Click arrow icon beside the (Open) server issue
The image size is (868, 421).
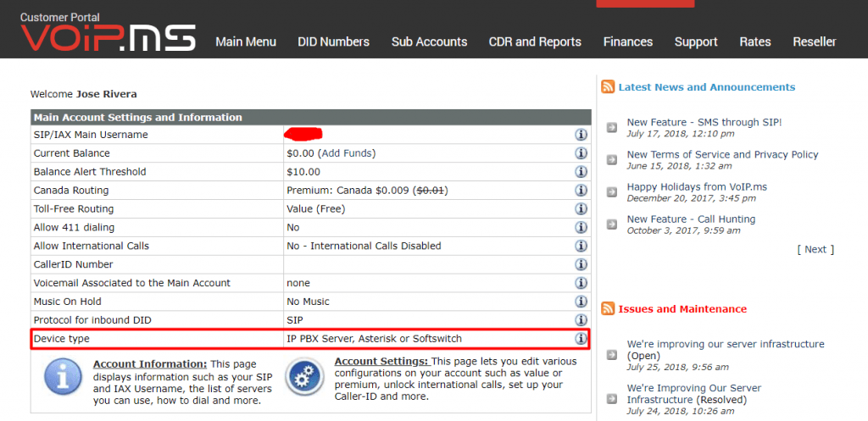(x=612, y=355)
